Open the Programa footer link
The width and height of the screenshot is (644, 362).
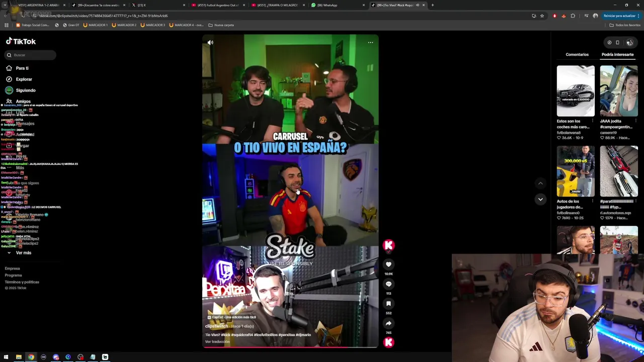[x=14, y=275]
